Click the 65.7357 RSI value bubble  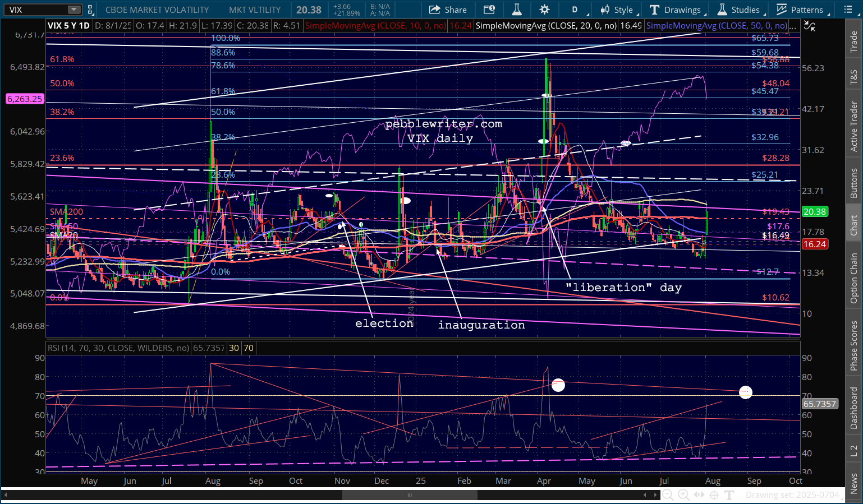point(819,404)
